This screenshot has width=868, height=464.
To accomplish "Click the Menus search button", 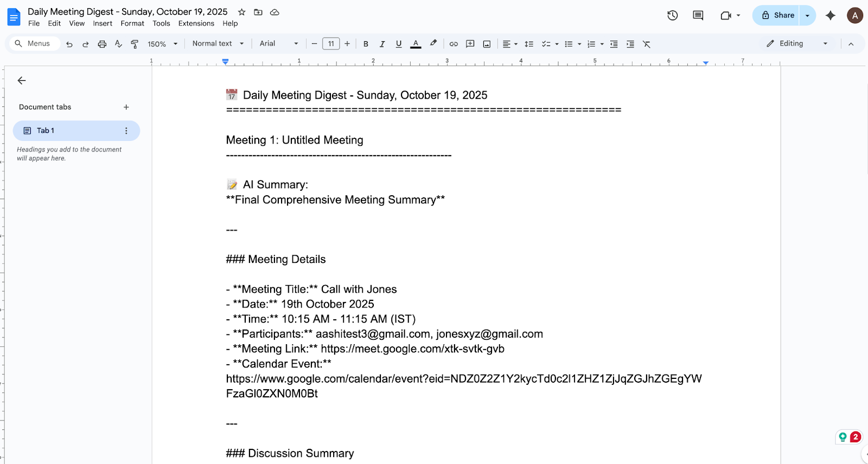I will (x=33, y=43).
